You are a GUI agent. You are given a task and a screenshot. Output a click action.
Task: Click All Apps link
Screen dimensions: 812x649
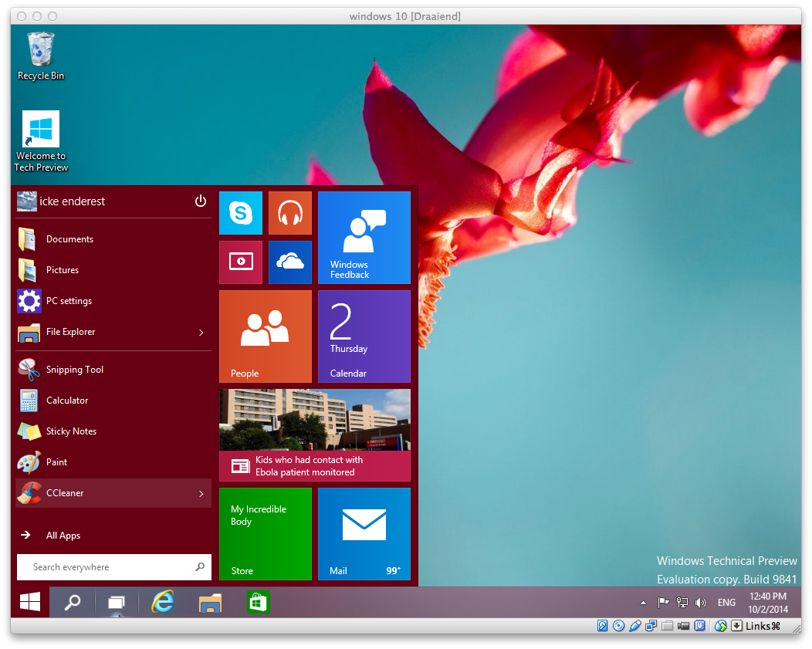[x=63, y=536]
